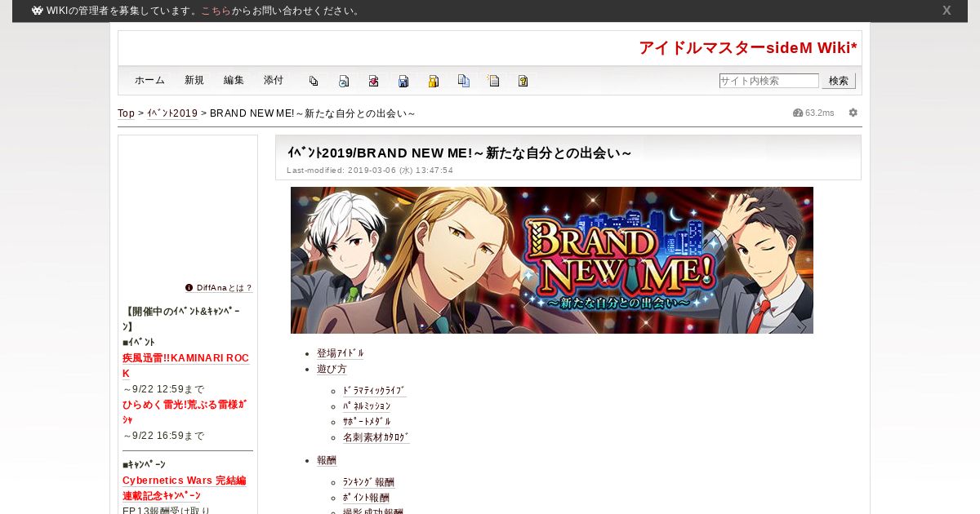This screenshot has width=980, height=514.
Task: Go to アイドルマスターsideM Wiki* title link
Action: point(748,48)
